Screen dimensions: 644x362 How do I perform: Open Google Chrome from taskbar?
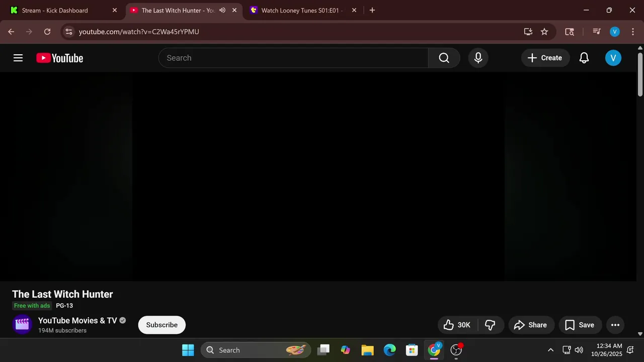(434, 350)
